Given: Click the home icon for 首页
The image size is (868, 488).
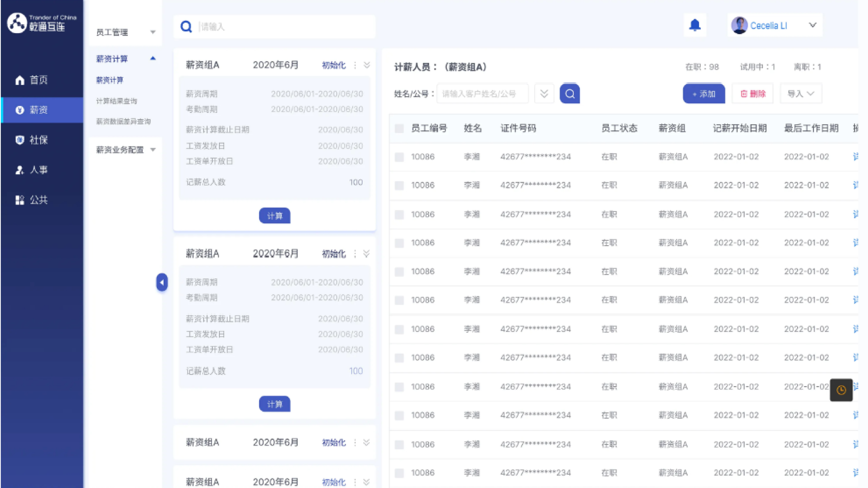Looking at the screenshot, I should (x=20, y=80).
